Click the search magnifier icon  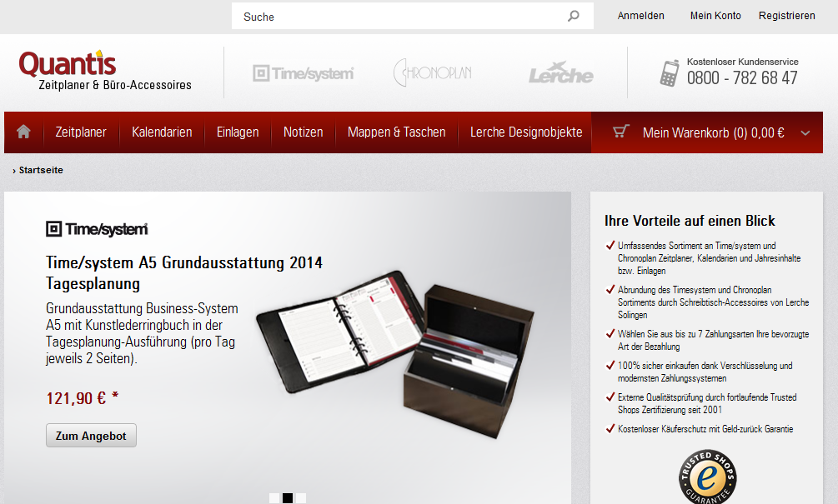[574, 16]
